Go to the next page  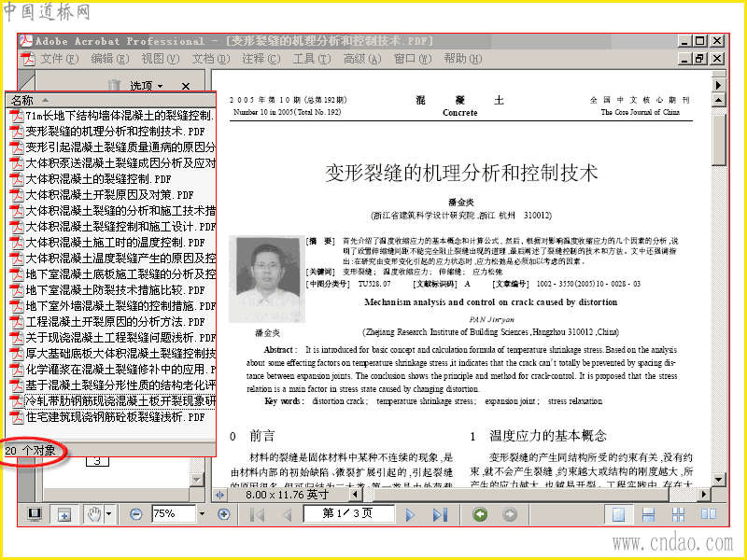coord(410,515)
